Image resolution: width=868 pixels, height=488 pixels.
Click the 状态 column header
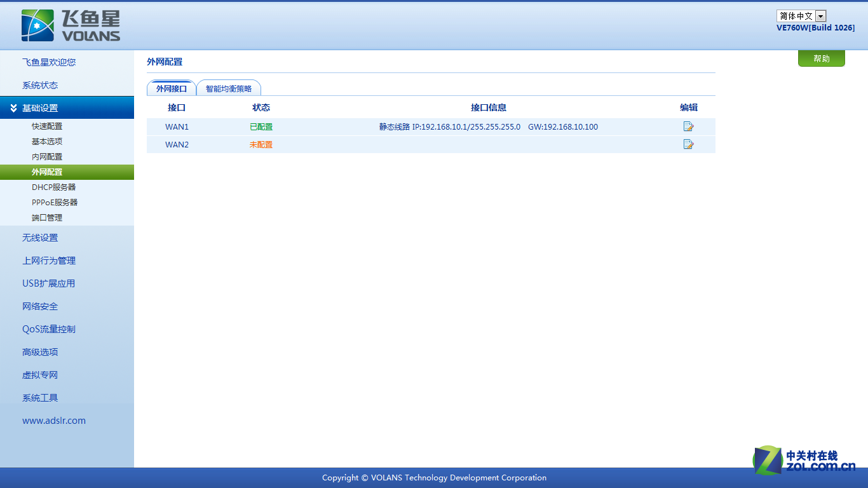click(x=261, y=108)
